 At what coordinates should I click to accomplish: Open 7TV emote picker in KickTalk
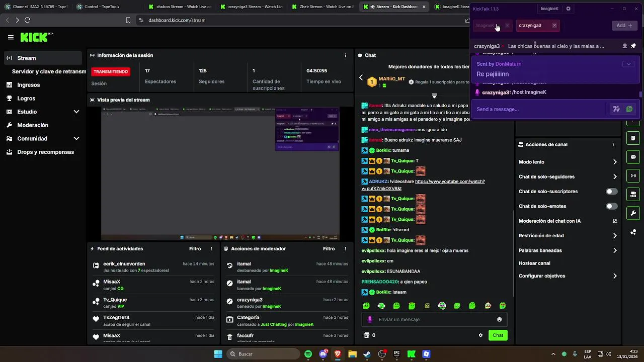pos(616,109)
